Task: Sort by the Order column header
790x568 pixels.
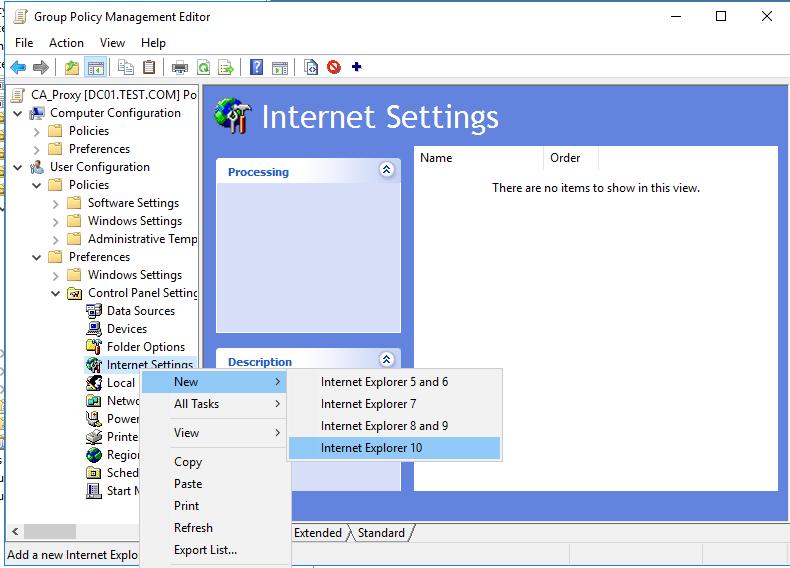Action: (x=571, y=158)
